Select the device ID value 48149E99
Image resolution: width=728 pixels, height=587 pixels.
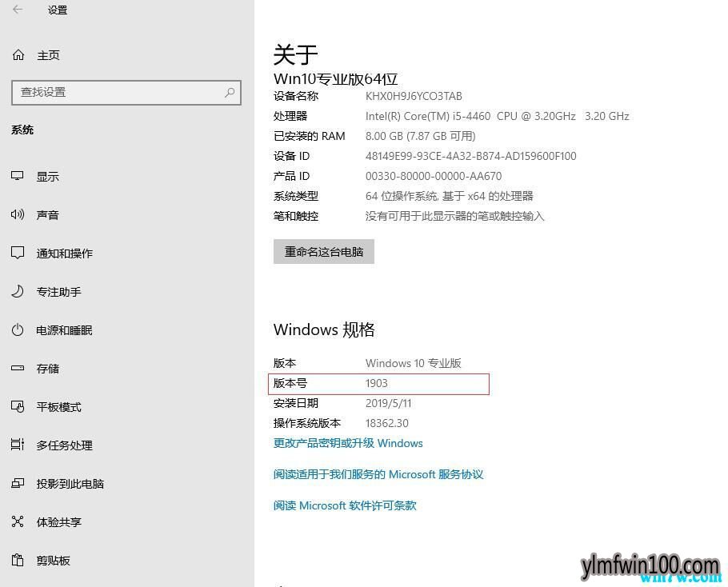pos(470,156)
